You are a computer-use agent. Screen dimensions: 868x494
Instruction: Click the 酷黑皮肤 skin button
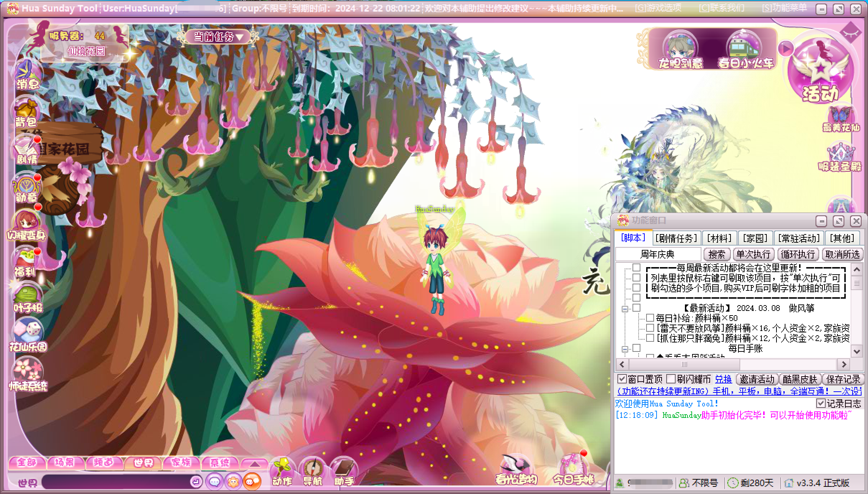point(800,379)
